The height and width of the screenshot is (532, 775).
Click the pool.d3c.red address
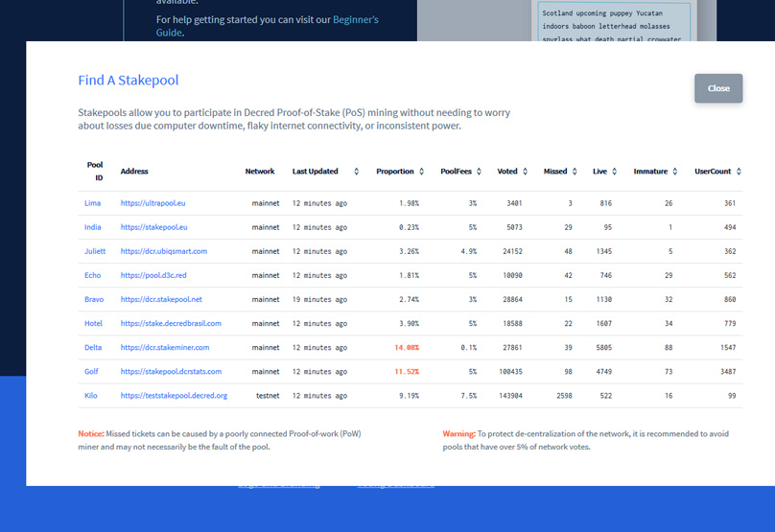(153, 275)
